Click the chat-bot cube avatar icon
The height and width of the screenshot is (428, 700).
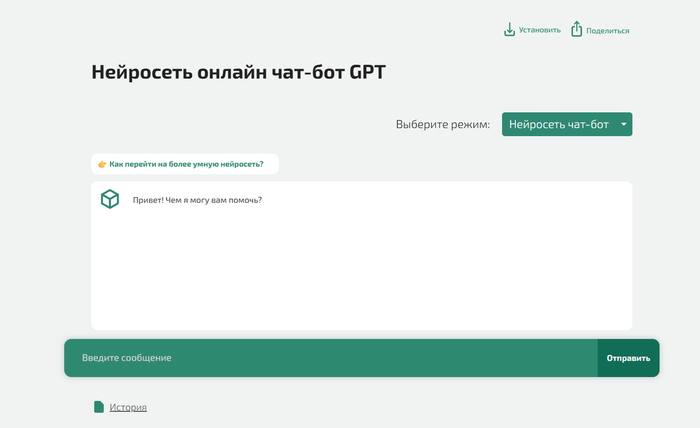click(x=110, y=200)
